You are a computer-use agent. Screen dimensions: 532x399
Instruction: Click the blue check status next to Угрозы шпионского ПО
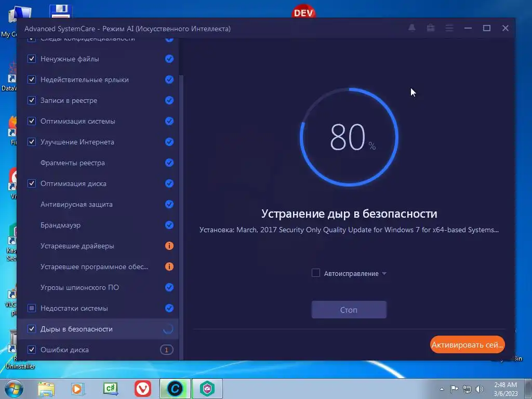(169, 287)
